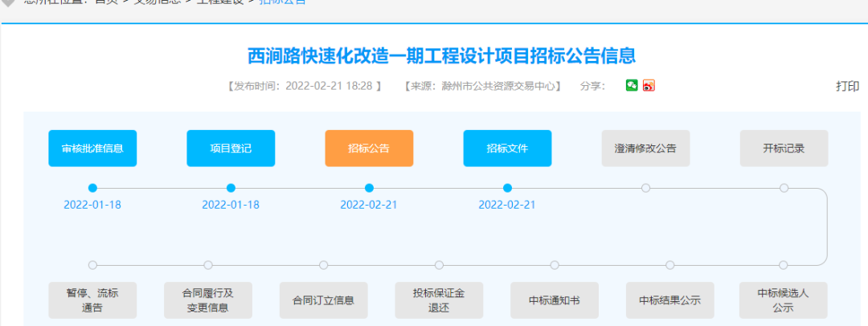Open 中标候选人公示 step
The height and width of the screenshot is (326, 868).
784,300
